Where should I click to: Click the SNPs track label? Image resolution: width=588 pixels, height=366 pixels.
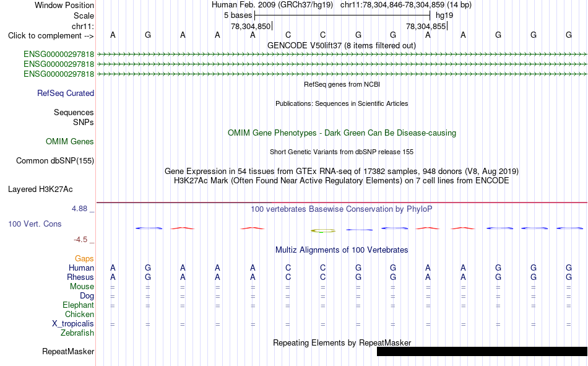(84, 123)
